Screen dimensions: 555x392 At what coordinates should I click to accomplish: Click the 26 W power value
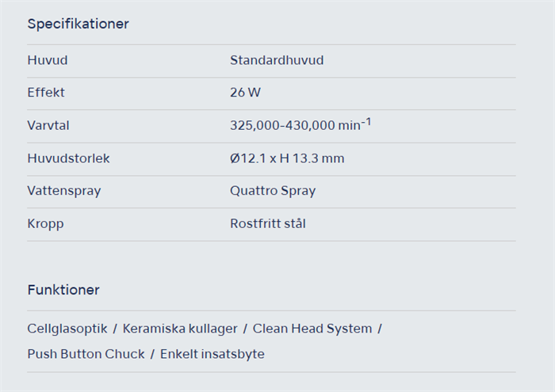(245, 93)
